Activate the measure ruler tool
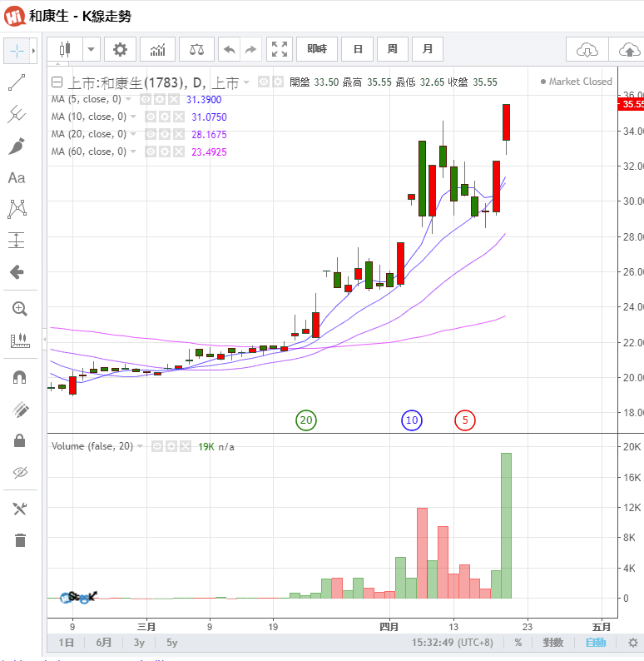 (19, 340)
